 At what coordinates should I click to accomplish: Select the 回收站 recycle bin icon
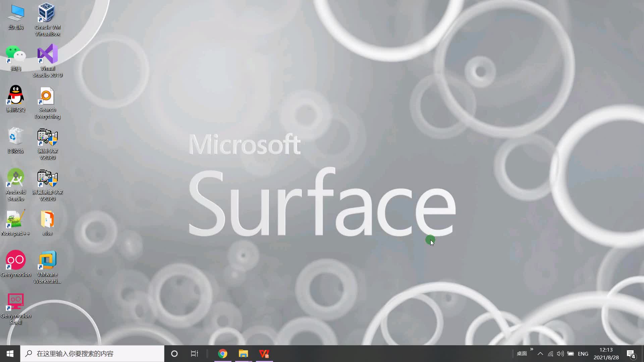16,140
